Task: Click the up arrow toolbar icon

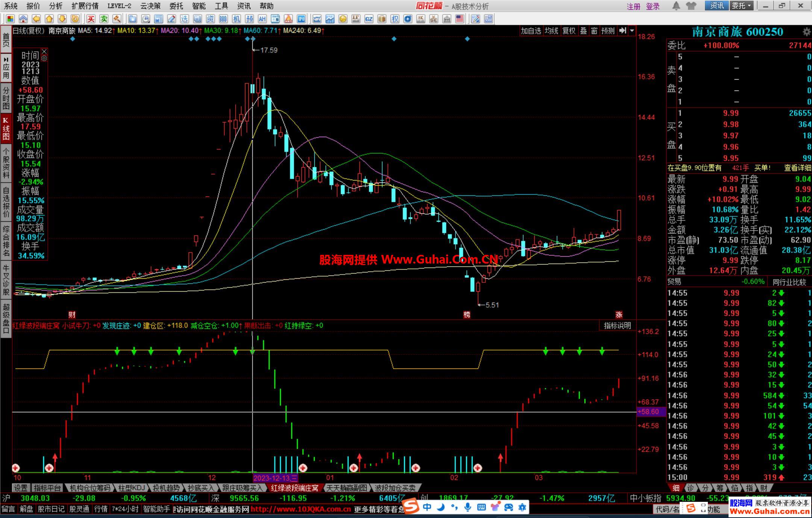Action: [49, 19]
